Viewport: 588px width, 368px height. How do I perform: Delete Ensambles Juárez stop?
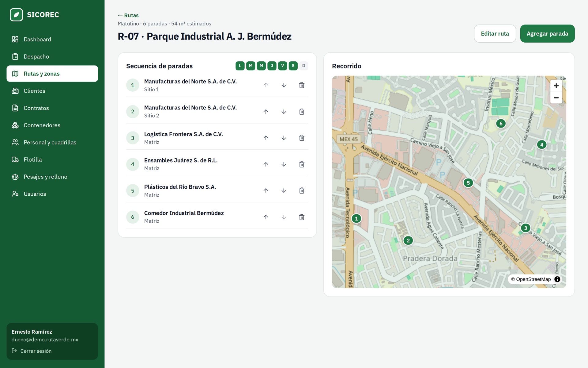(302, 164)
